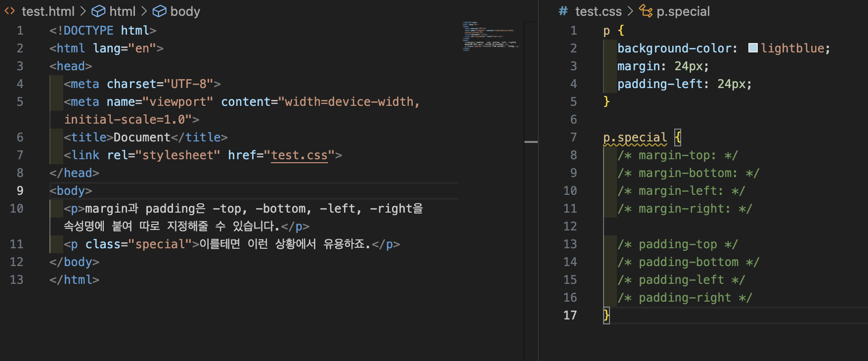The width and height of the screenshot is (868, 361).
Task: Click the scrollbar marker in HTML editor
Action: point(531,142)
